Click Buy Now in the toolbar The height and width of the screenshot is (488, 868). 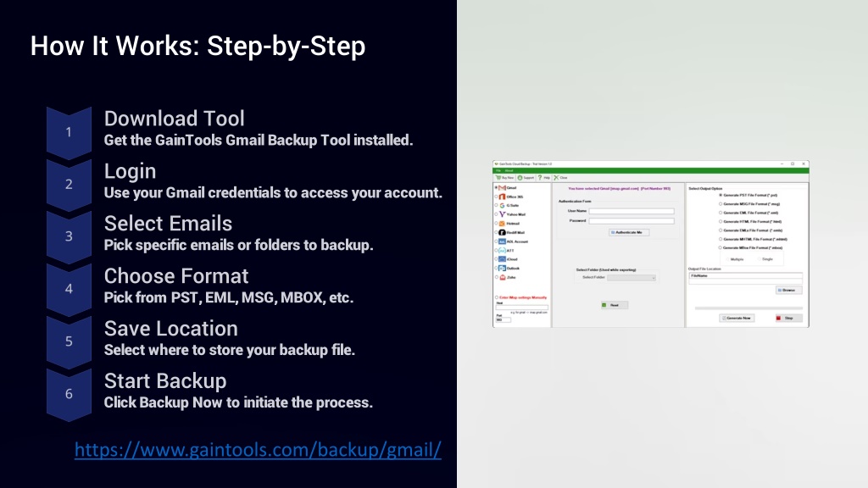(x=505, y=178)
